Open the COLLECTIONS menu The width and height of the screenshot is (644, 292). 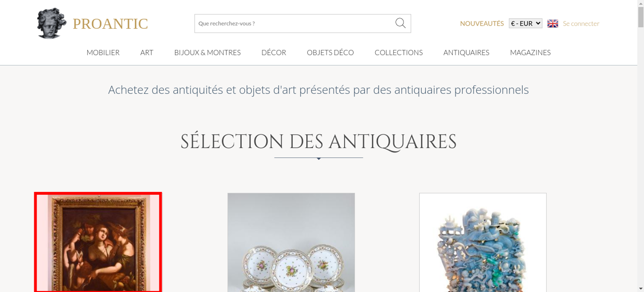pos(399,52)
